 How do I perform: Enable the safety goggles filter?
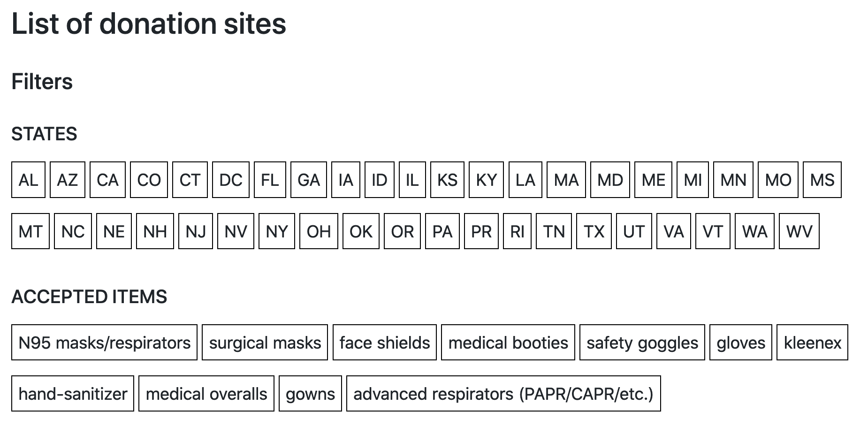pyautogui.click(x=642, y=343)
